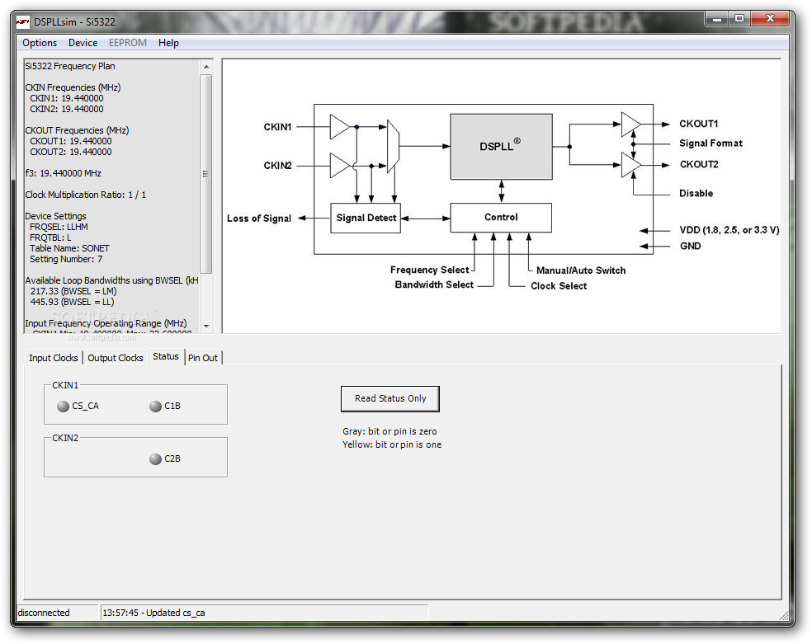The image size is (812, 644).
Task: Click the Control block in the diagram
Action: tap(501, 217)
